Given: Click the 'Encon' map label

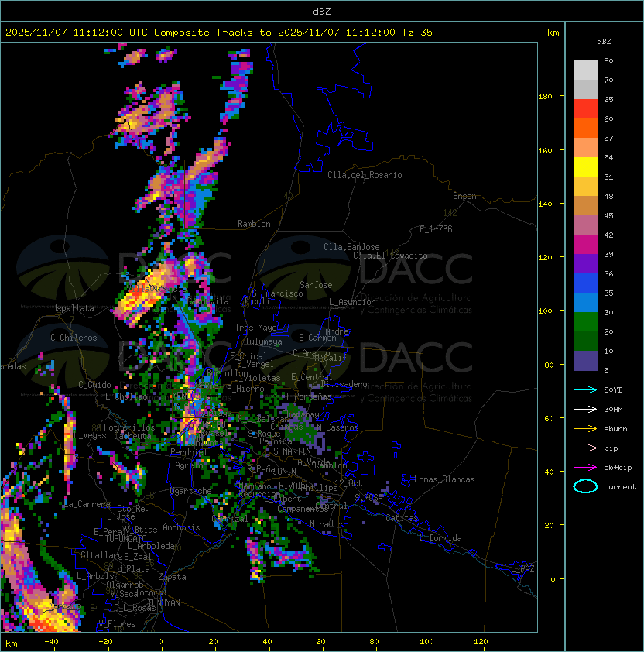Looking at the screenshot, I should tap(464, 196).
